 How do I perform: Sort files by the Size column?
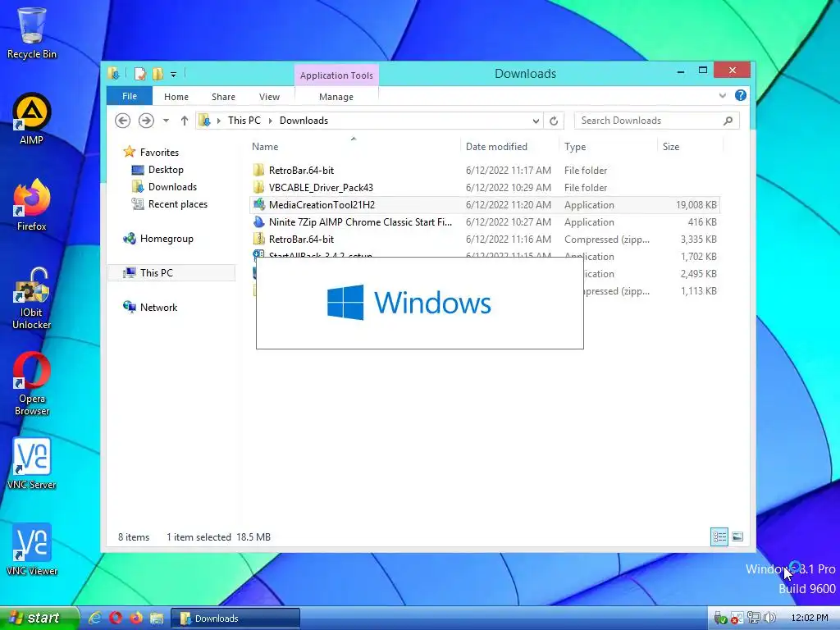(690, 147)
